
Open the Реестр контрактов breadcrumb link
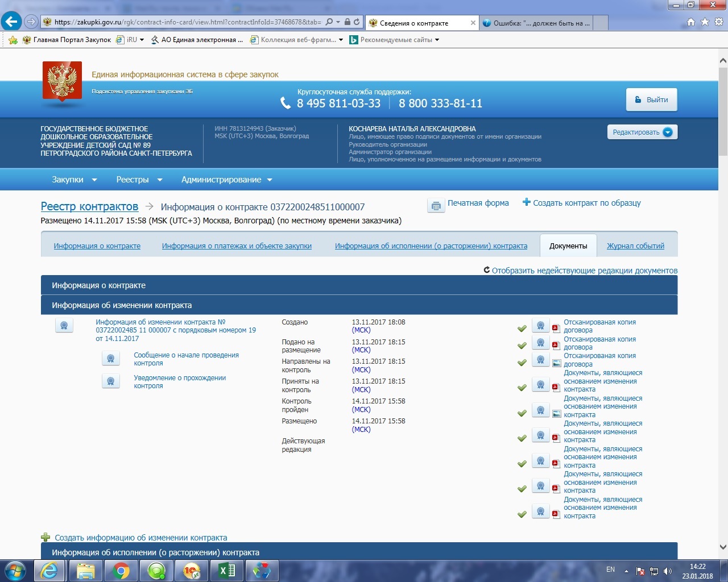click(x=89, y=206)
